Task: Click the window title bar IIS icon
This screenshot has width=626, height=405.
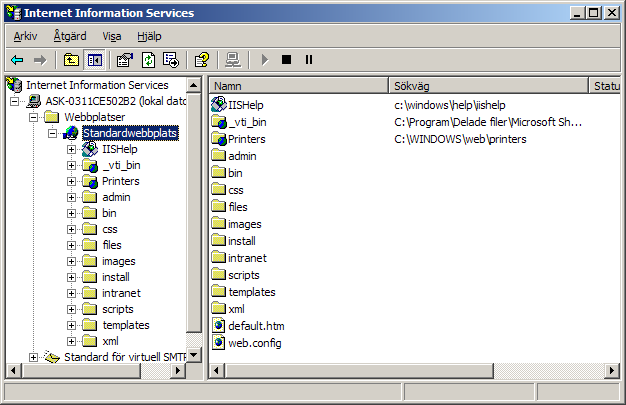Action: 14,13
